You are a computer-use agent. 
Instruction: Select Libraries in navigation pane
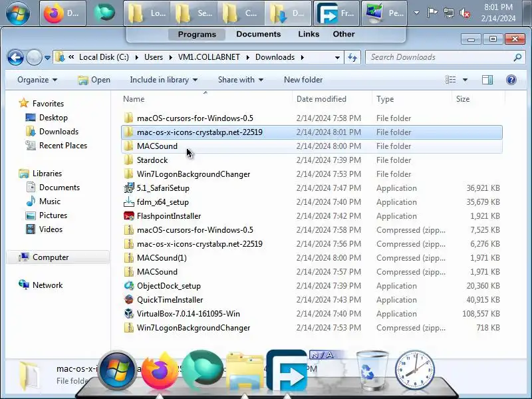[41, 174]
